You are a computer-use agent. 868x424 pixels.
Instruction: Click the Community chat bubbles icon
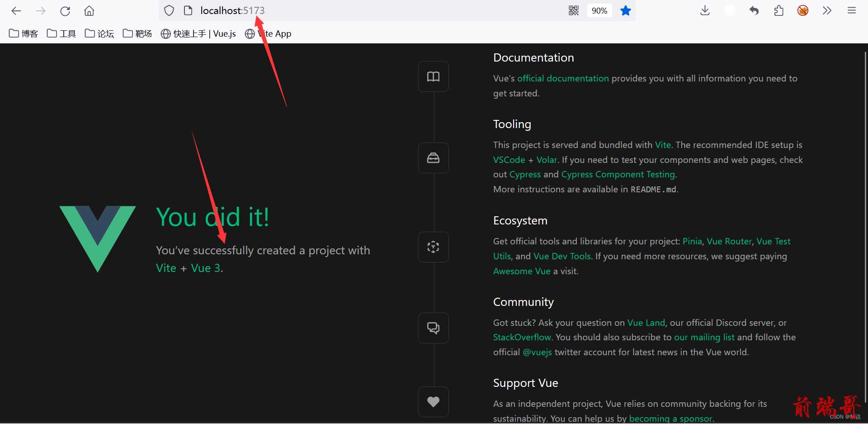coord(433,328)
